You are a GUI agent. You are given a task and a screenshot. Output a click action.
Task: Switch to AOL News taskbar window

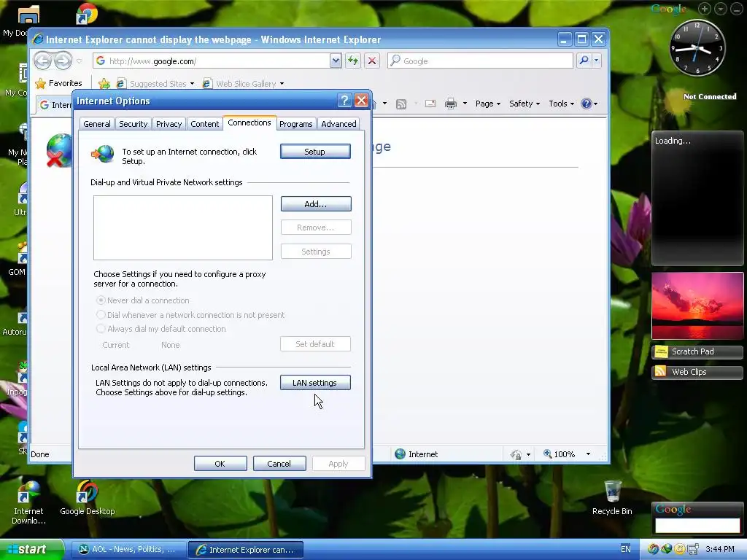129,550
